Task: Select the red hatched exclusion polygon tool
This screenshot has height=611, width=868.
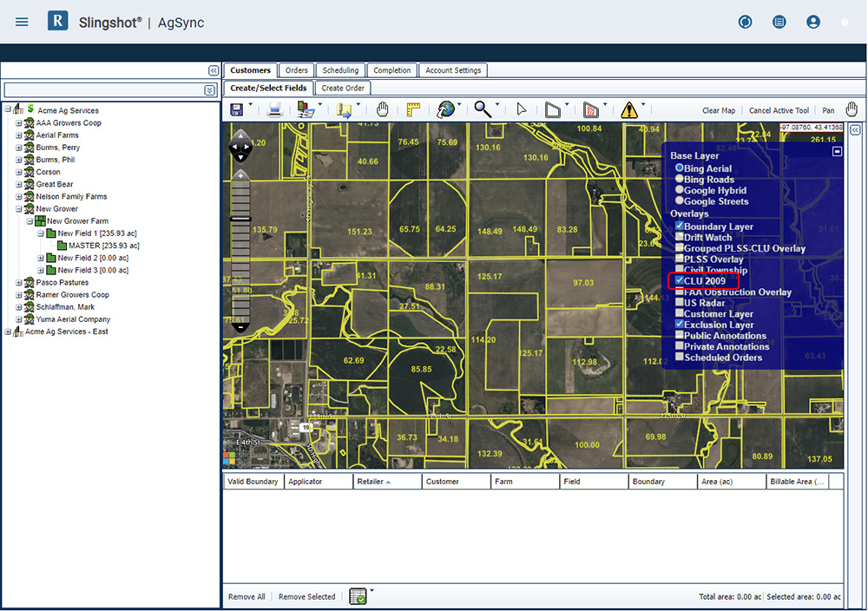Action: [590, 109]
